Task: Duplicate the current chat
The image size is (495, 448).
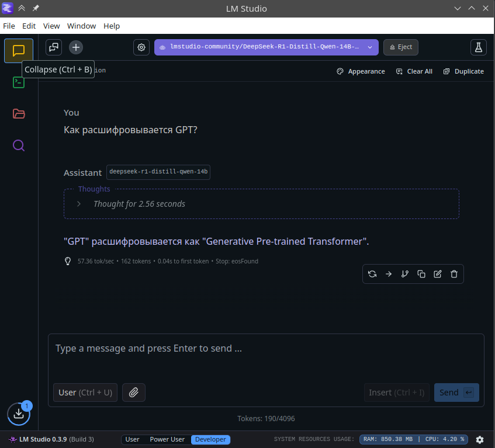Action: [463, 72]
